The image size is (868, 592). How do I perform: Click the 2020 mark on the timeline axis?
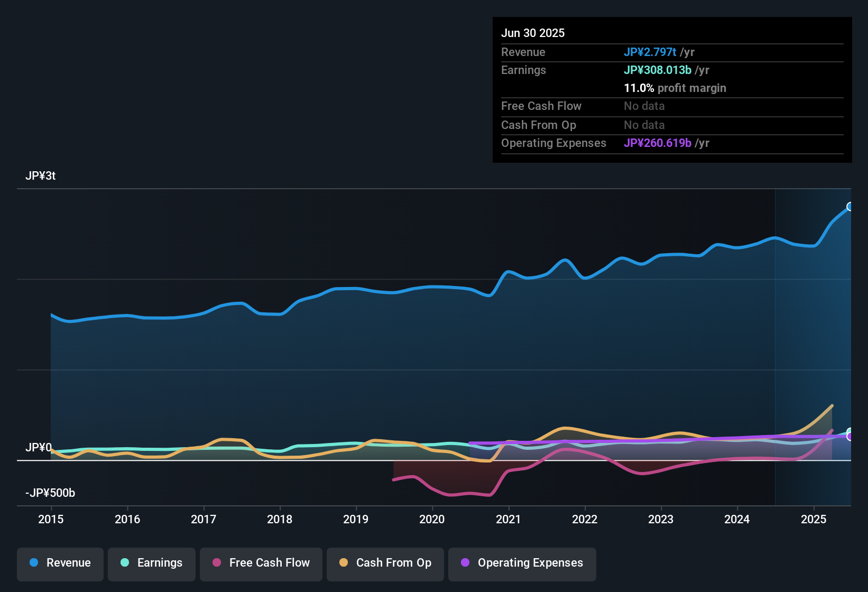pyautogui.click(x=432, y=520)
